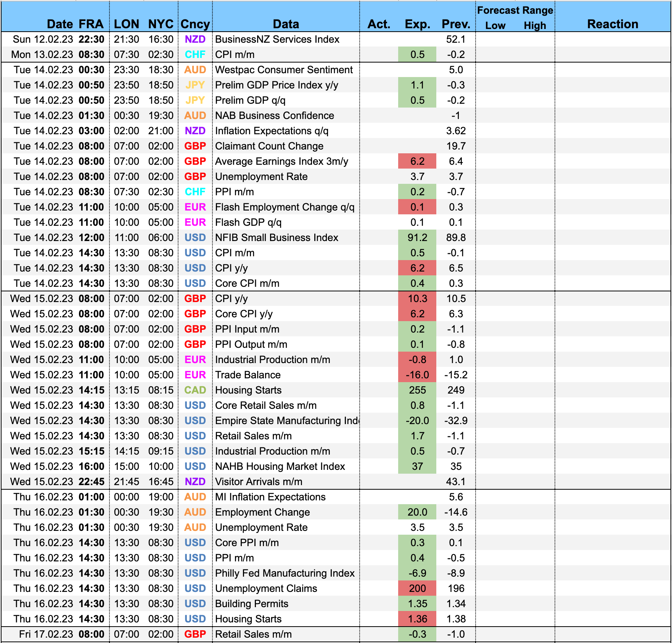Image resolution: width=672 pixels, height=643 pixels.
Task: Click the High sub-header
Action: pos(535,26)
